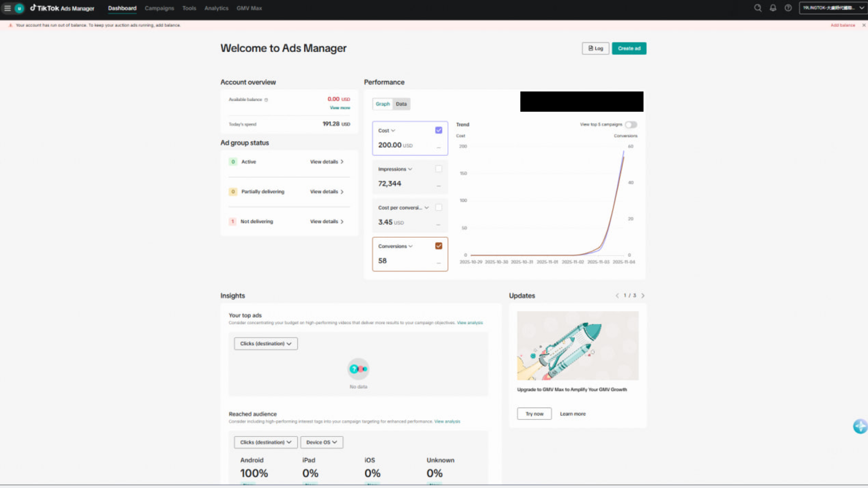Viewport: 868px width, 488px height.
Task: Open Clicks (destination) dropdown under top ads
Action: pos(266,344)
